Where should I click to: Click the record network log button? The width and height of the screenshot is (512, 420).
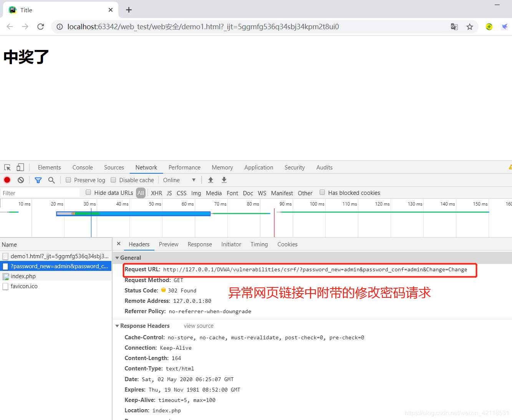click(7, 180)
